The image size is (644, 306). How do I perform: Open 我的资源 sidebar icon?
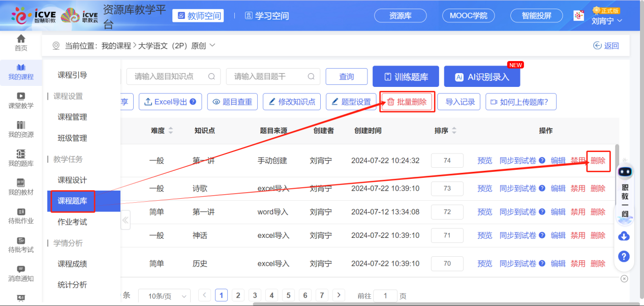point(21,129)
